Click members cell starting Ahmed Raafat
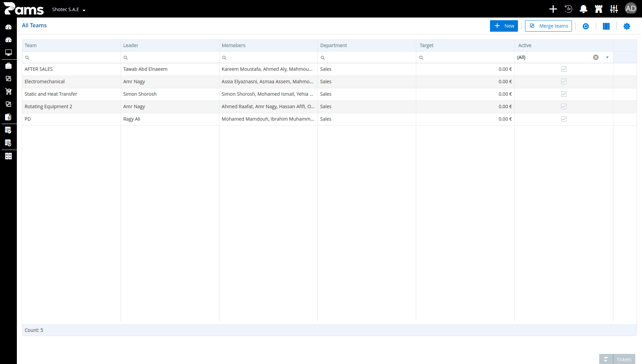Screen dimensions: 642x364 pos(268,107)
